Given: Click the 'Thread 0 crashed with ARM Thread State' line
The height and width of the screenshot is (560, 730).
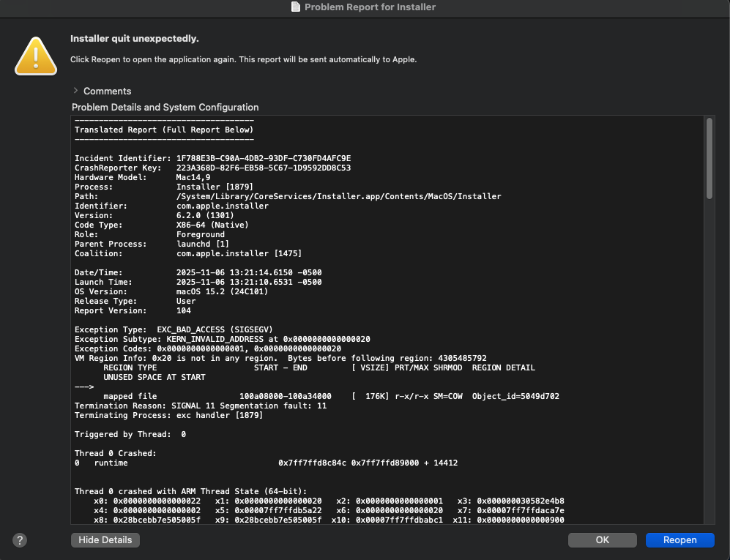Looking at the screenshot, I should [x=190, y=492].
